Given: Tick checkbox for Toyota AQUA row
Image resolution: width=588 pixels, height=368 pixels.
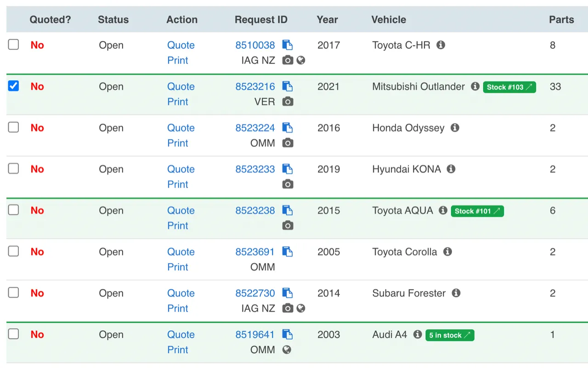Looking at the screenshot, I should coord(14,210).
